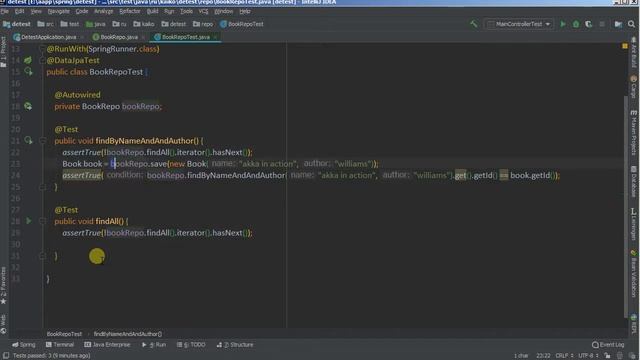This screenshot has height=360, width=640.
Task: Click assertTrue call on line 24
Action: tap(82, 175)
